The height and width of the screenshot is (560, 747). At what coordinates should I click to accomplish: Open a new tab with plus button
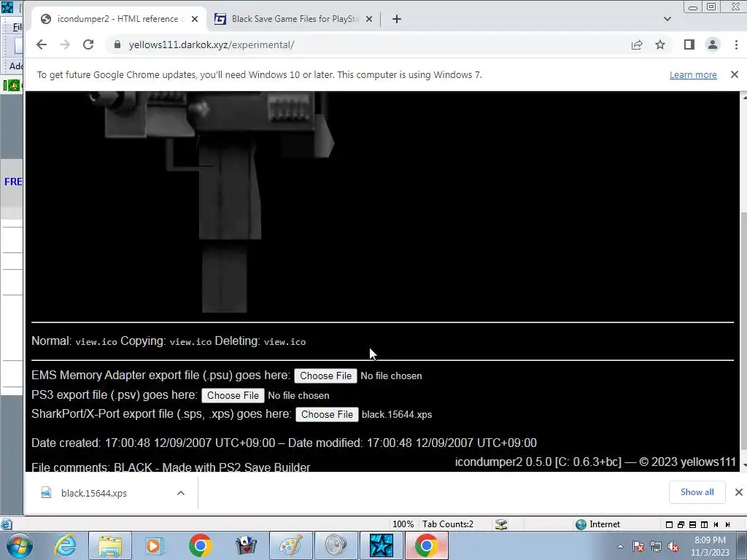point(396,19)
